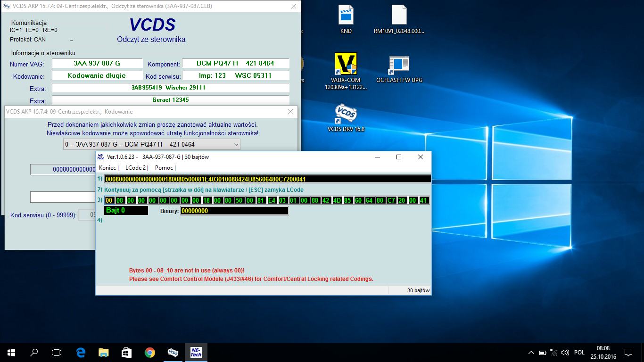This screenshot has height=362, width=644.
Task: Click the Bajt 0 label
Action: click(x=126, y=211)
